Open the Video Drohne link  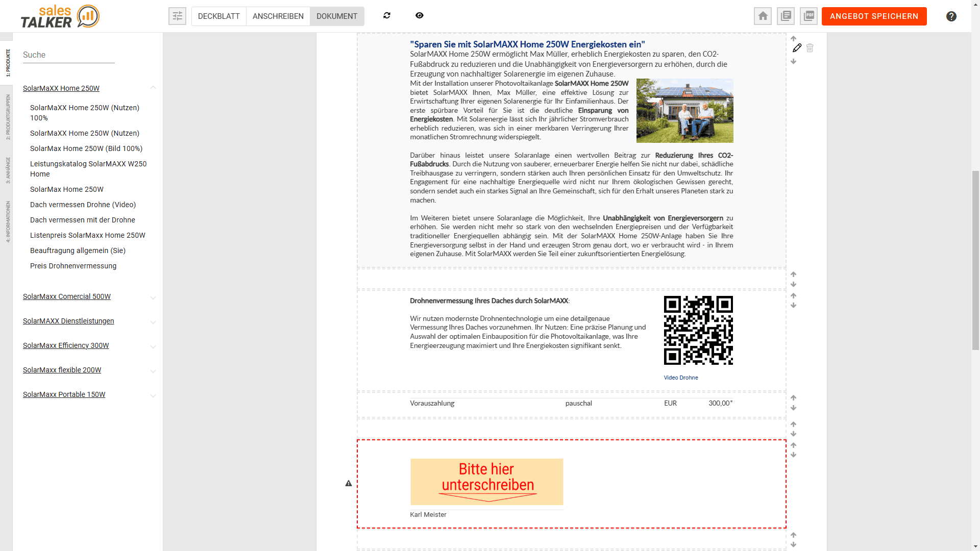[681, 378]
